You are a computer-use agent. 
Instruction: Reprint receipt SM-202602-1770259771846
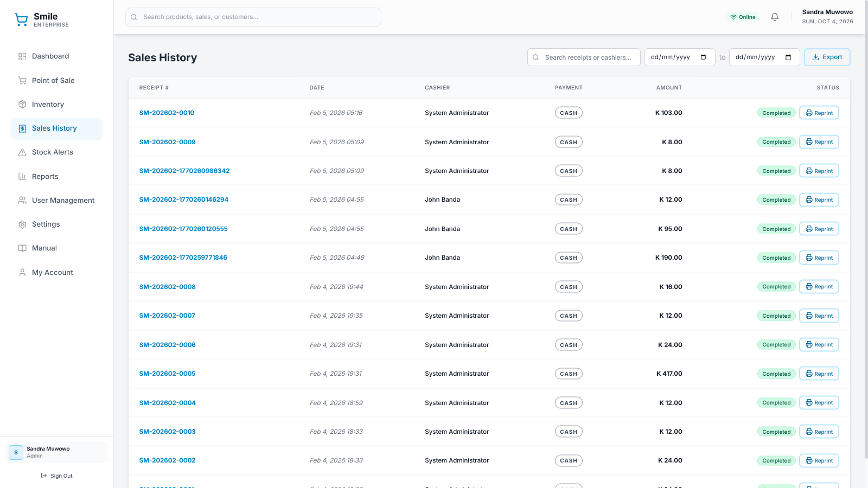coord(819,258)
